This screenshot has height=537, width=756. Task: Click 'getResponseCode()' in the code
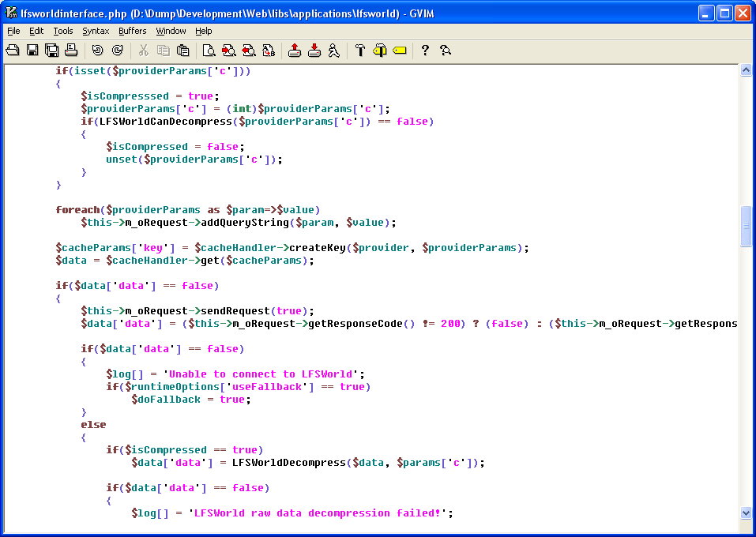coord(362,324)
